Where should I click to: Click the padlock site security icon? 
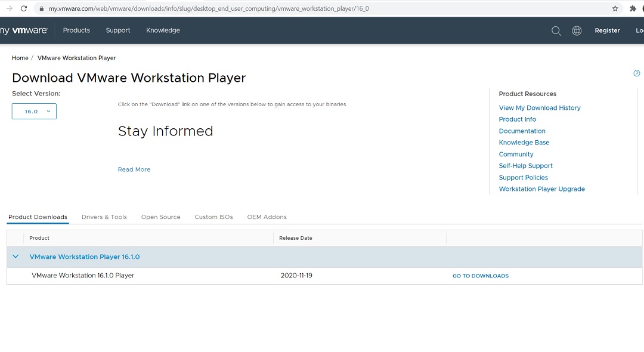(x=42, y=8)
